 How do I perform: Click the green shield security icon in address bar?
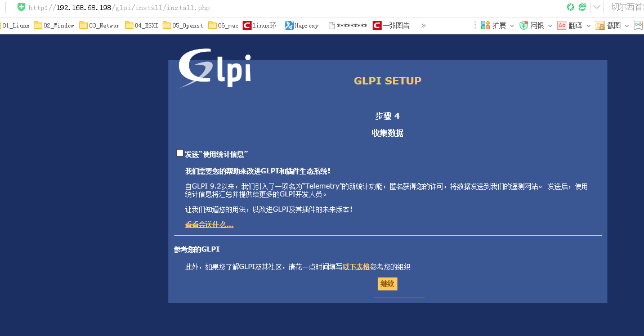pos(21,7)
